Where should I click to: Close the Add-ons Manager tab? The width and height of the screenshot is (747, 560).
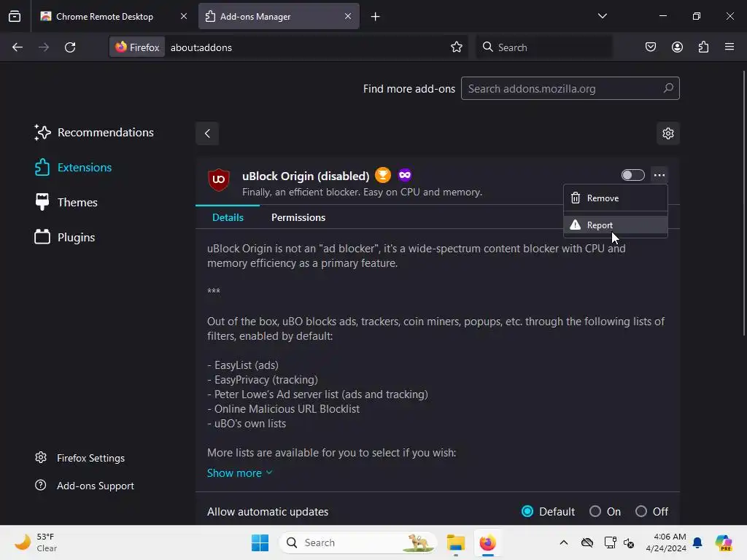pyautogui.click(x=348, y=16)
